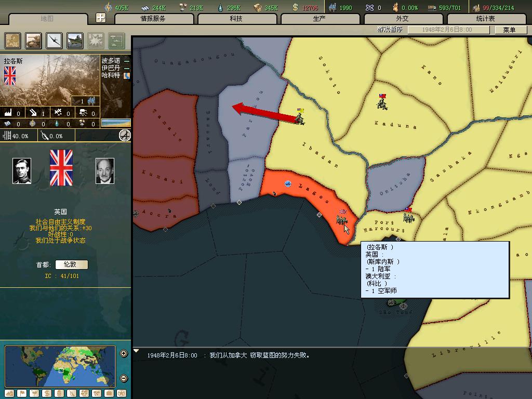Select the 地图 map tab
Image resolution: width=532 pixels, height=399 pixels.
click(x=47, y=19)
